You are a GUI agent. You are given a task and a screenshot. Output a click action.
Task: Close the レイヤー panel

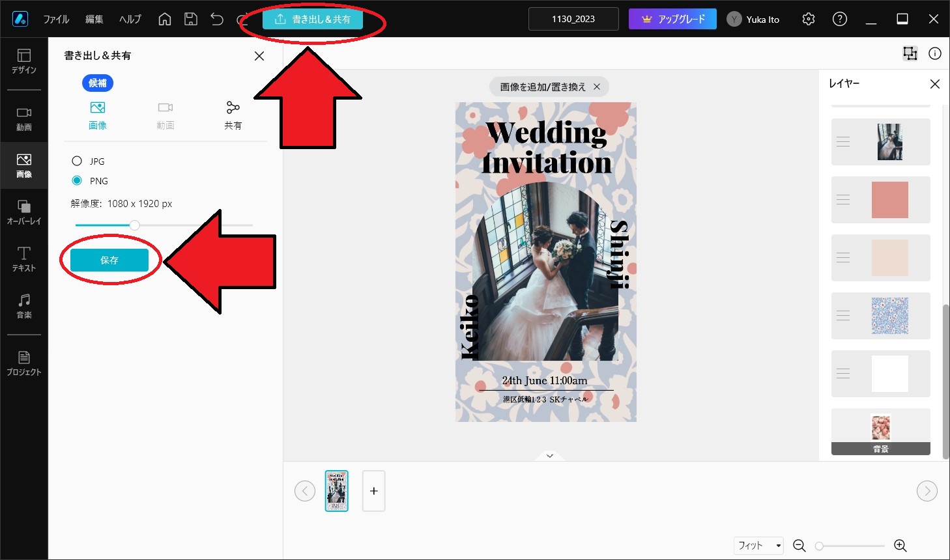[935, 84]
